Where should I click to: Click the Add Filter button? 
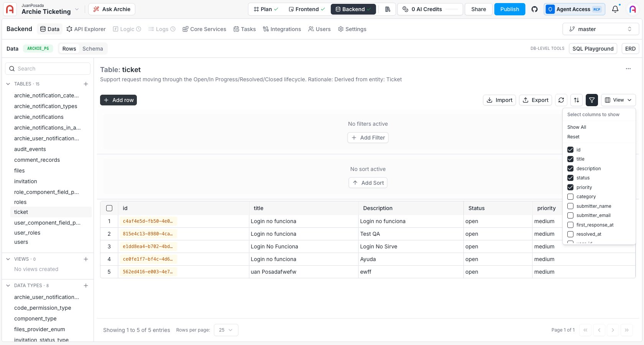(x=368, y=138)
